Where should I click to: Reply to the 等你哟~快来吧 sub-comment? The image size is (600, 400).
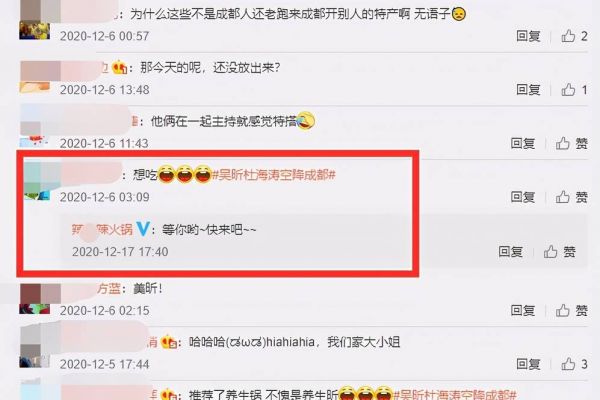pyautogui.click(x=510, y=252)
